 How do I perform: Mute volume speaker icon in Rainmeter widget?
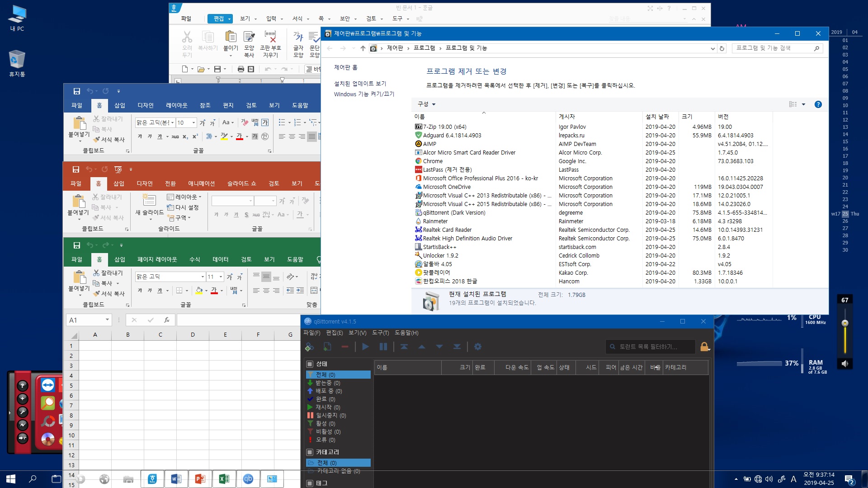(844, 364)
